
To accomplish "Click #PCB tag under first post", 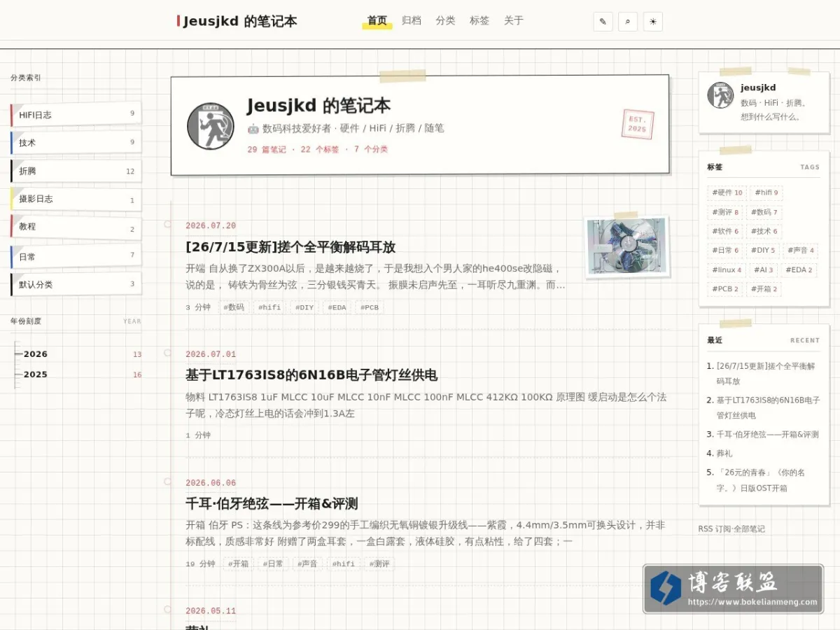I will click(370, 307).
